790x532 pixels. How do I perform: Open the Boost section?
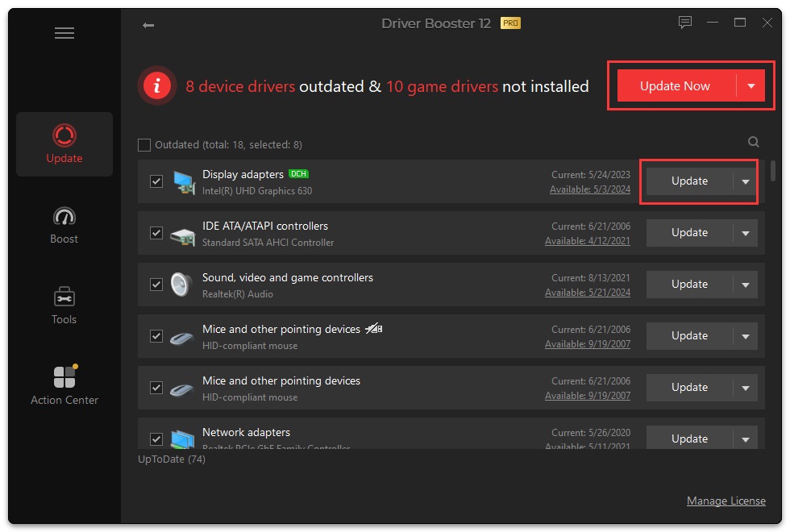click(64, 225)
